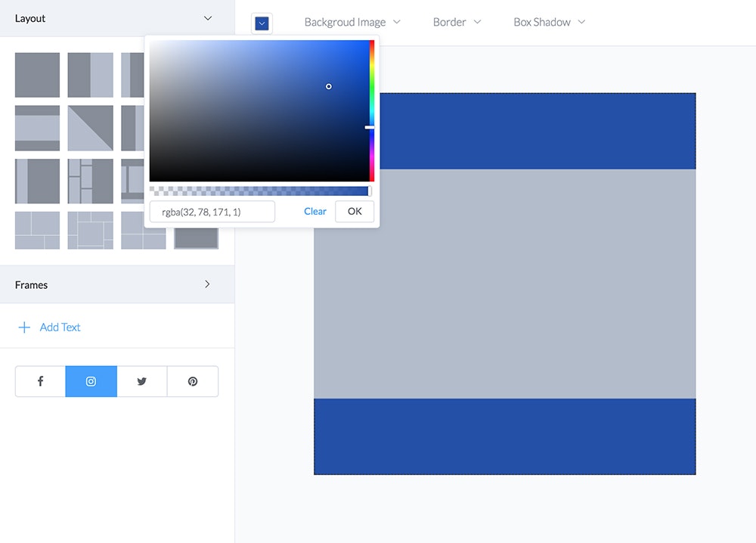Choose the narrow left strip layout thumbnail
Viewport: 756px width, 543px height.
point(37,182)
